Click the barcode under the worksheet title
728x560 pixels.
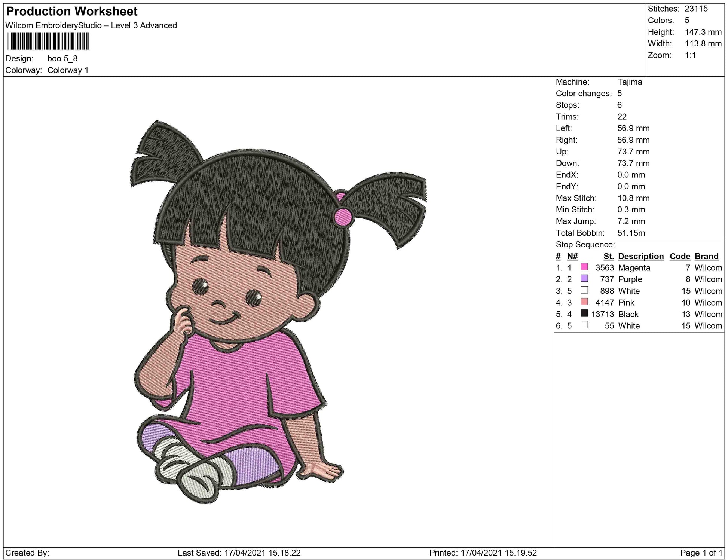pyautogui.click(x=48, y=41)
